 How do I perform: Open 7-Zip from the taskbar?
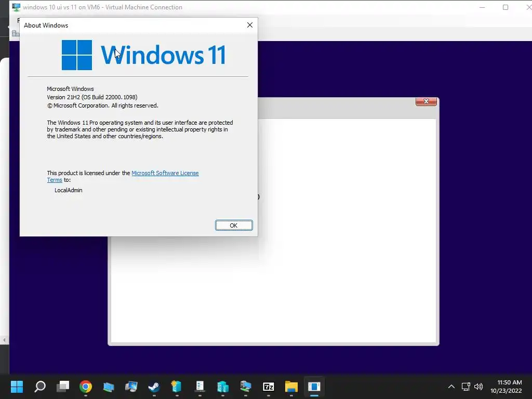(x=269, y=387)
